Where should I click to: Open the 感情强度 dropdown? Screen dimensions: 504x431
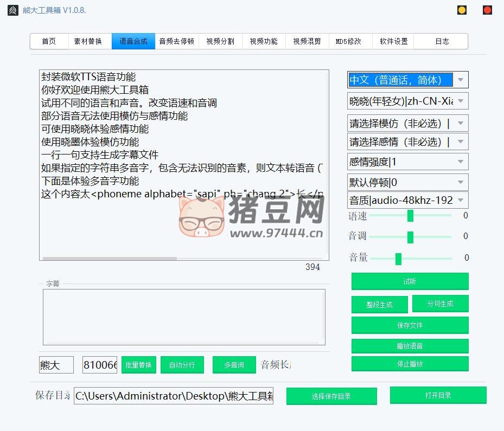coord(408,162)
